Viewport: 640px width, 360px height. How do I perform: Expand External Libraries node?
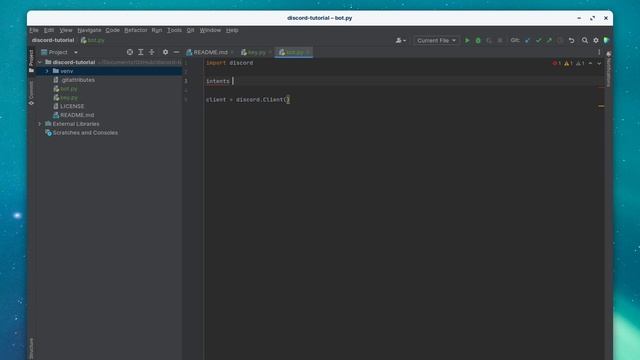pyautogui.click(x=40, y=124)
